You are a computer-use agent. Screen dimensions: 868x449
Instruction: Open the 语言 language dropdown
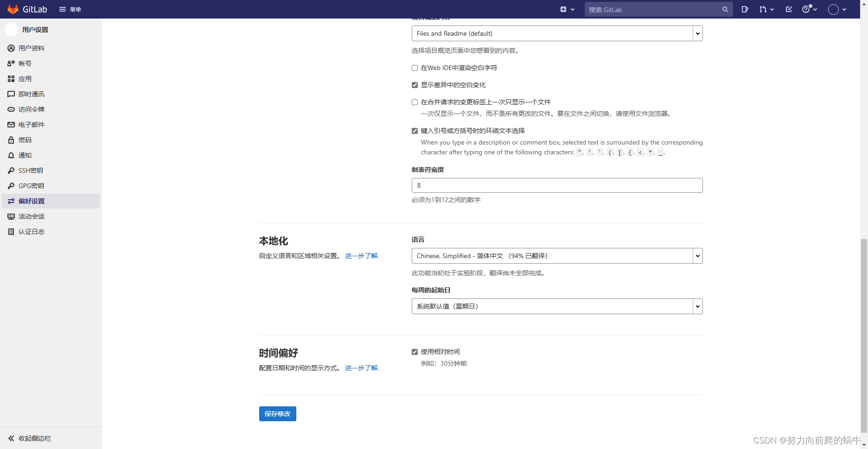pos(557,256)
